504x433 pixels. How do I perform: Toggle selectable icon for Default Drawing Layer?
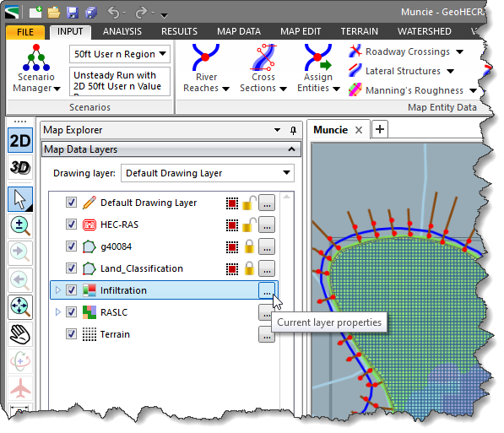point(232,203)
